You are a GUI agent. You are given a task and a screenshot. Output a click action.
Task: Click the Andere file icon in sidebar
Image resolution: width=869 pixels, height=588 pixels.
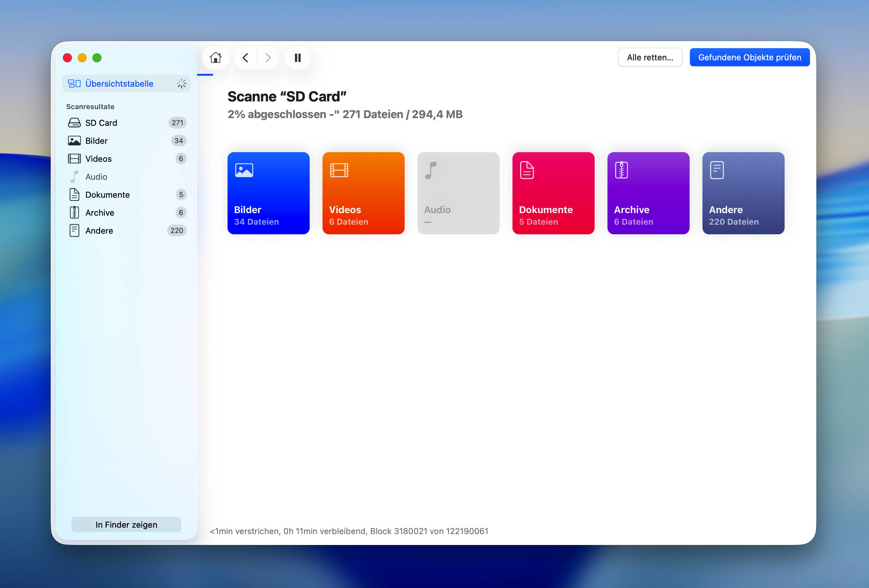[74, 230]
